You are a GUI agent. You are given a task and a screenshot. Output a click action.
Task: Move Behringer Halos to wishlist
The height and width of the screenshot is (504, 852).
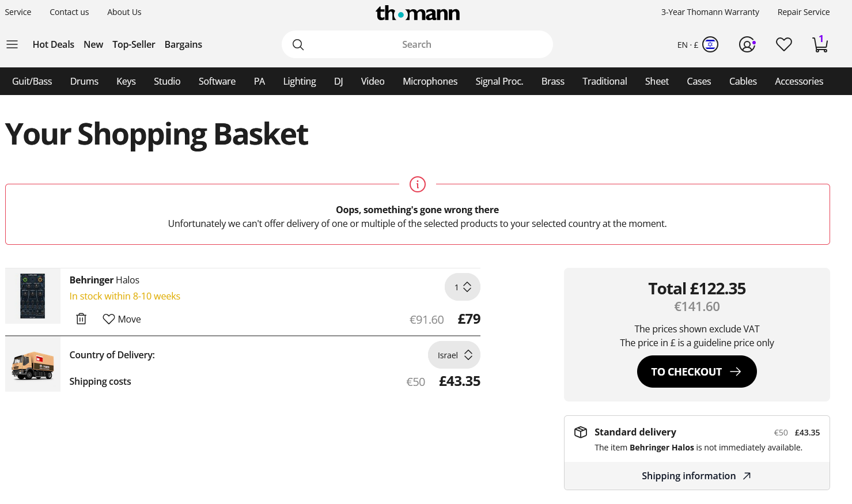pyautogui.click(x=122, y=319)
